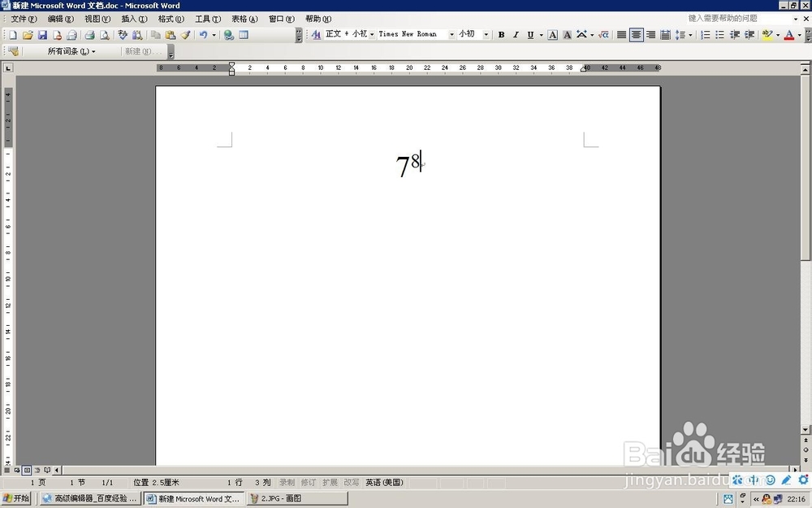Apply highlight color with marker icon

(x=767, y=35)
